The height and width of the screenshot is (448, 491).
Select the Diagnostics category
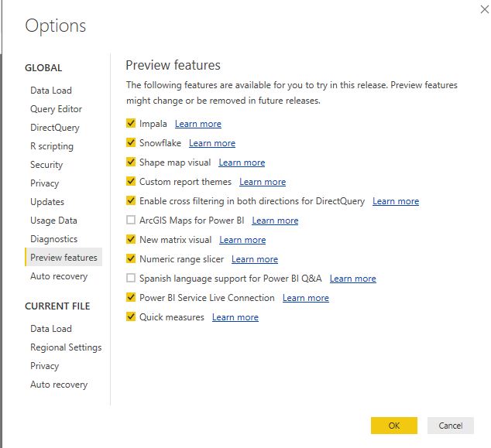click(x=53, y=239)
